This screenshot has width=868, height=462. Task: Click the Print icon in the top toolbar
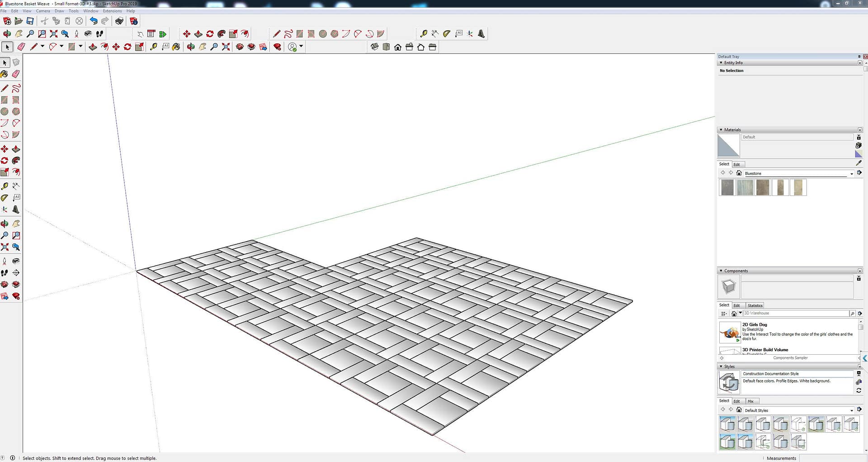[x=119, y=21]
